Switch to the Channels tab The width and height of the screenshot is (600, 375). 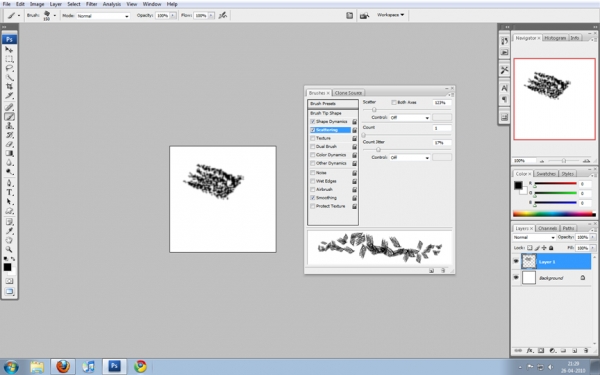[x=547, y=228]
